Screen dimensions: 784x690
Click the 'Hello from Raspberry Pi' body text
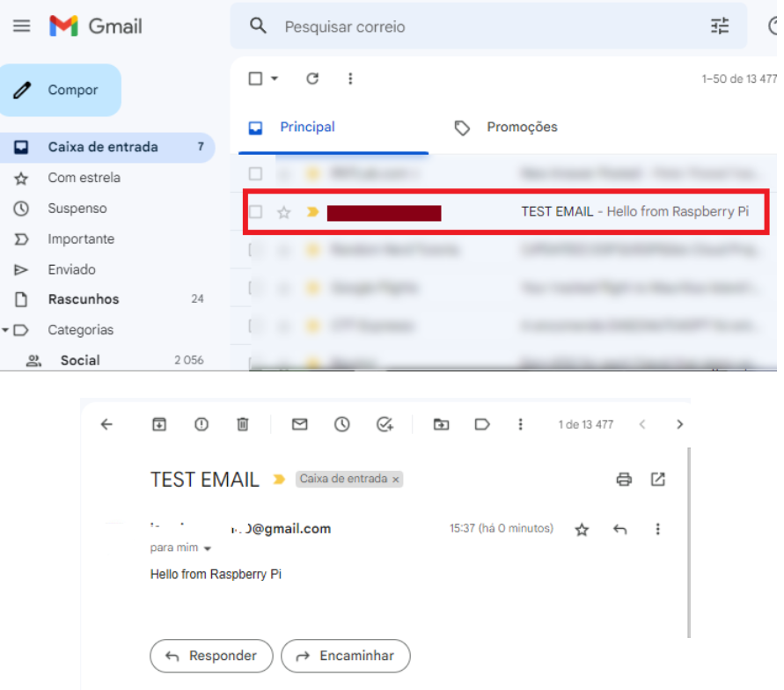click(x=216, y=574)
